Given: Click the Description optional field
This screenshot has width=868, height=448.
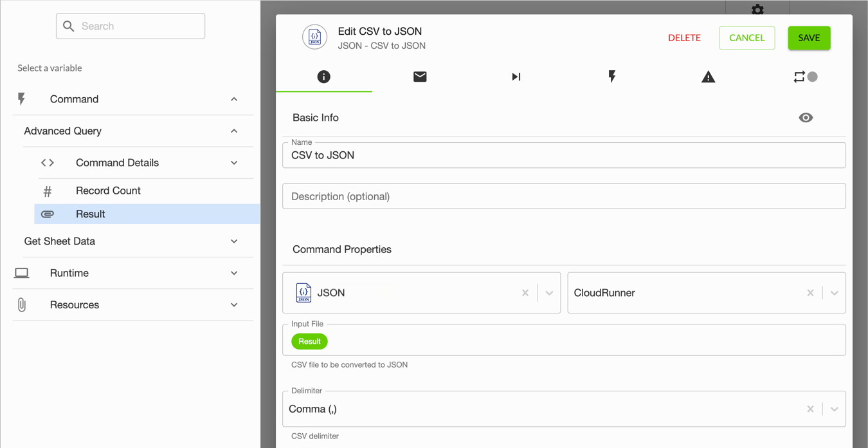Looking at the screenshot, I should pos(564,196).
